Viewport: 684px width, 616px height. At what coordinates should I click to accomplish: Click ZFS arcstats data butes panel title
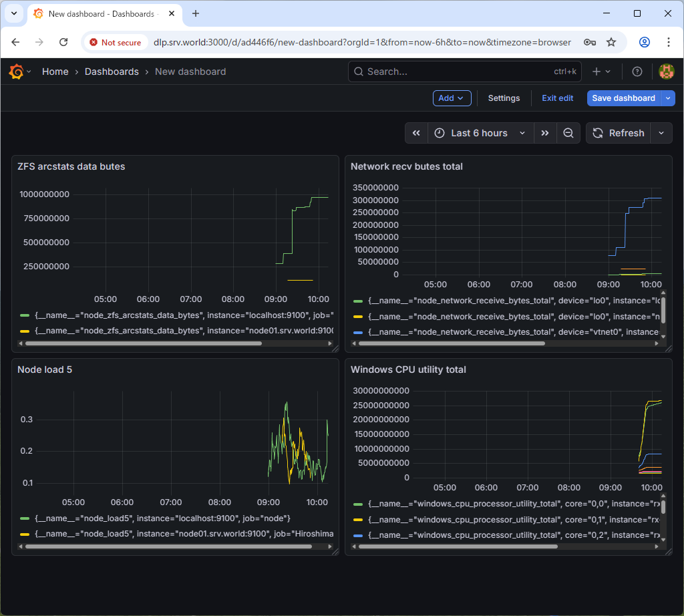[x=71, y=166]
